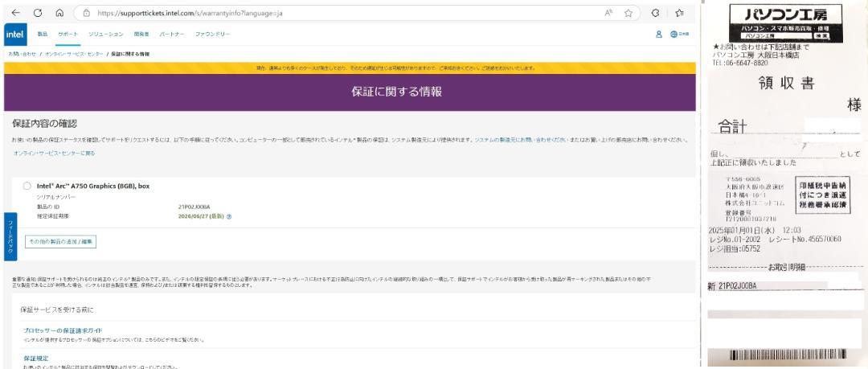
Task: Go to オンライン・サービス・センター breadcrumb
Action: click(74, 54)
